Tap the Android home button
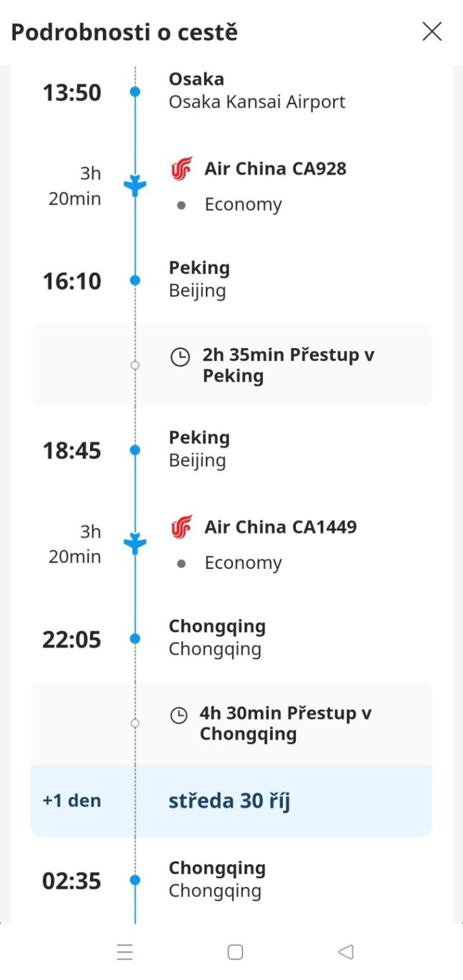Screen dimensions: 463x980 coord(235,952)
